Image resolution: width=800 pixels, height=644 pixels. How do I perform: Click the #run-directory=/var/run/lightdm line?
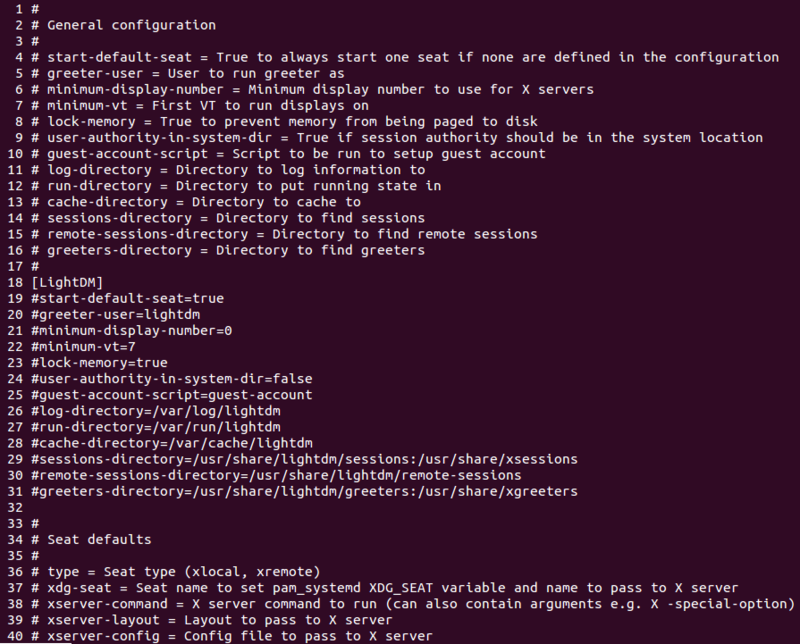[x=156, y=427]
